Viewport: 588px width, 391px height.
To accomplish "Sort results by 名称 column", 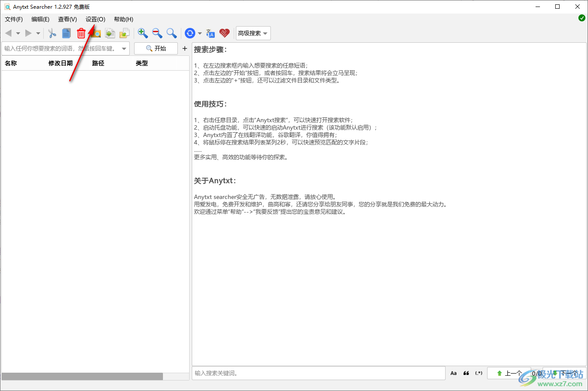I will pos(11,63).
